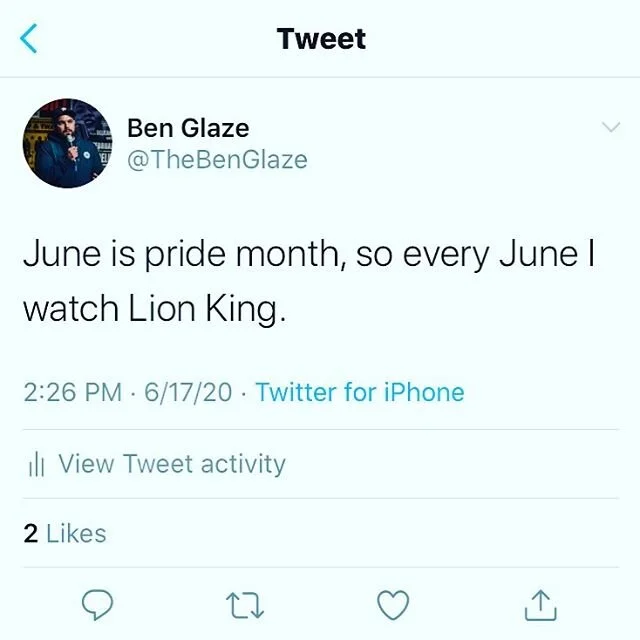Tap the 2:26 PM timestamp
Viewport: 640px width, 640px height.
tap(73, 392)
